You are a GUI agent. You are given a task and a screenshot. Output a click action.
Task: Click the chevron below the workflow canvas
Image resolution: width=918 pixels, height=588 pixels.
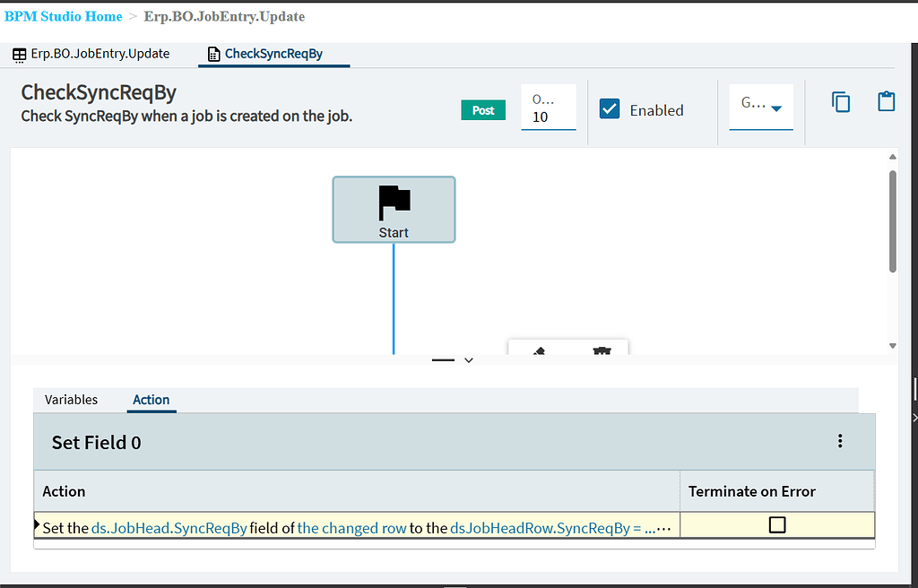468,359
